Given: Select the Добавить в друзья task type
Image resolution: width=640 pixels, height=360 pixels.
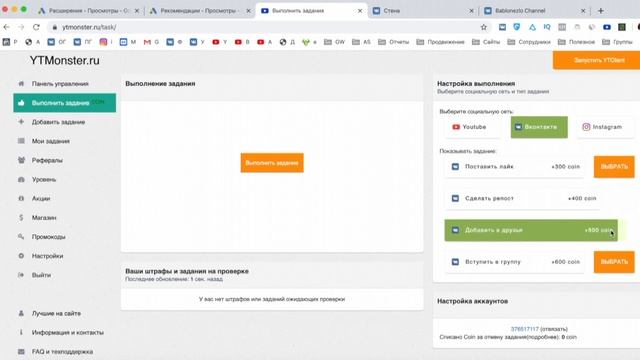Looking at the screenshot, I should tap(531, 230).
